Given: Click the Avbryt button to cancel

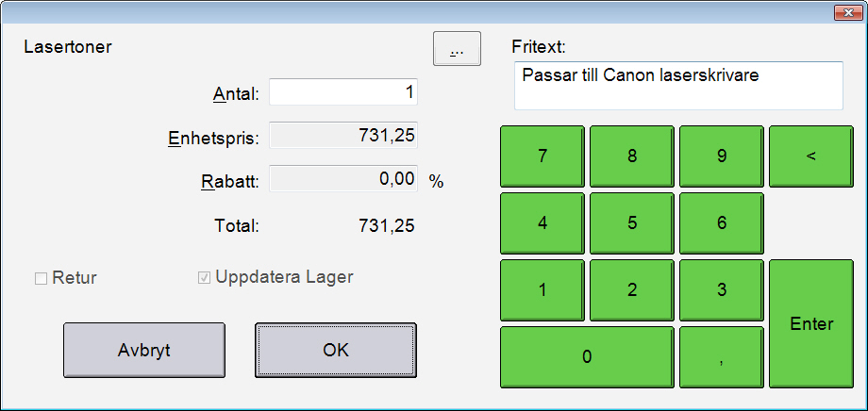Looking at the screenshot, I should (x=144, y=350).
